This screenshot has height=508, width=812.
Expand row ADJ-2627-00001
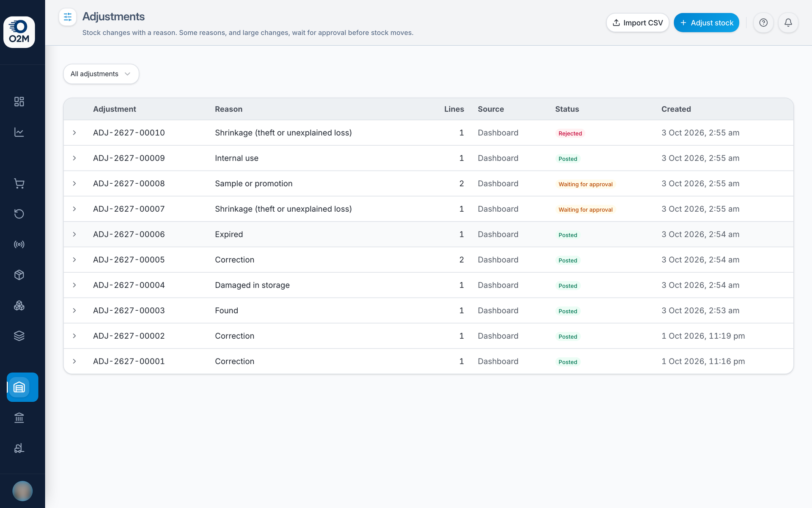tap(74, 362)
